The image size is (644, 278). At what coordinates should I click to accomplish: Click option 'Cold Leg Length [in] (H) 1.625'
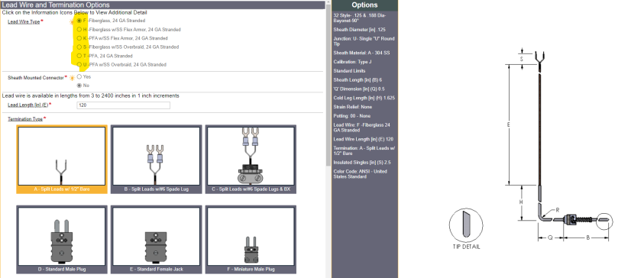pos(364,98)
